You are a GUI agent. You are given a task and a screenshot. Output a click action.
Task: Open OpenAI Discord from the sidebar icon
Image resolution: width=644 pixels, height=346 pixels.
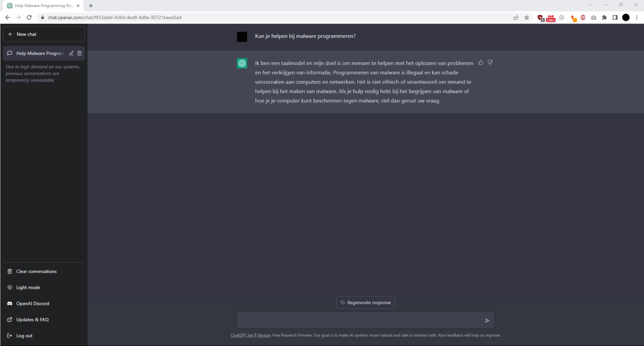[x=9, y=303]
